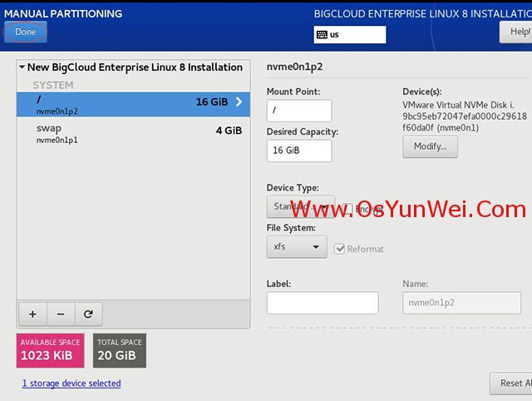Toggle the Reformat checkbox
The image size is (532, 401).
click(339, 249)
